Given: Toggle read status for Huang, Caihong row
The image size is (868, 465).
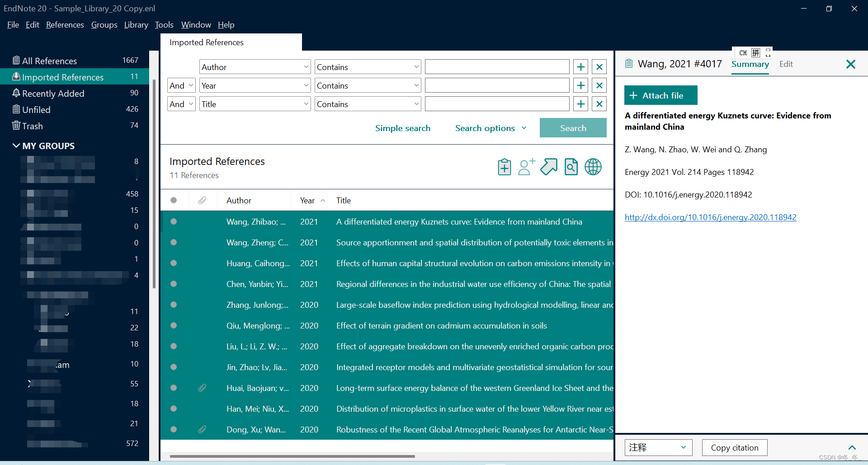Looking at the screenshot, I should [x=174, y=263].
